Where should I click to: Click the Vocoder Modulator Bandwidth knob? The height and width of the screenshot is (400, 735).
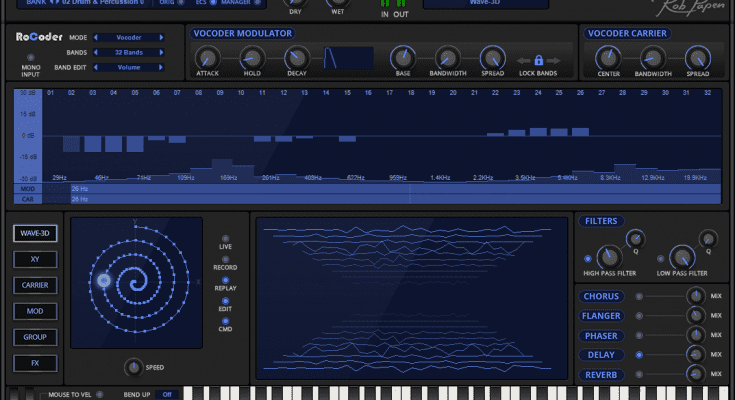point(448,59)
